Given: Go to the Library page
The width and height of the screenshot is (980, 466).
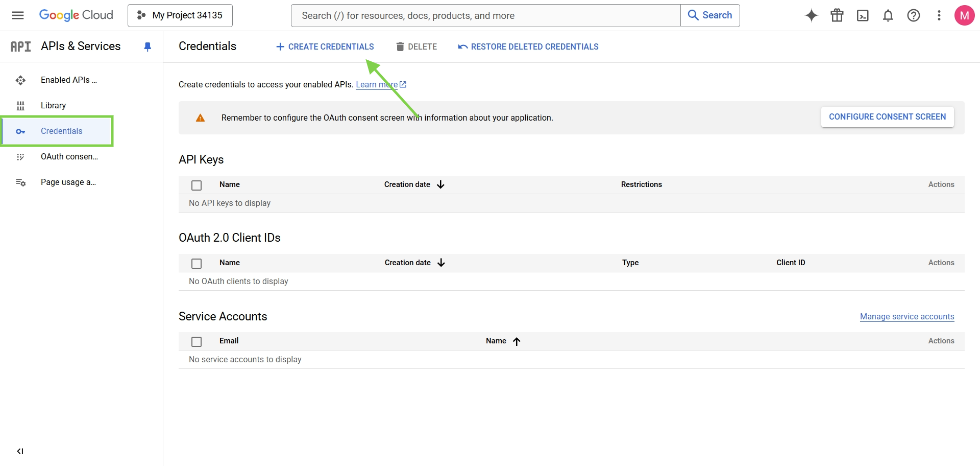Looking at the screenshot, I should coord(54,106).
